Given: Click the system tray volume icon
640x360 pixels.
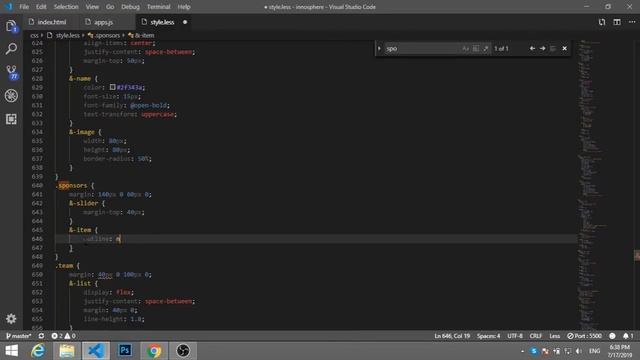Looking at the screenshot, I should pos(579,351).
